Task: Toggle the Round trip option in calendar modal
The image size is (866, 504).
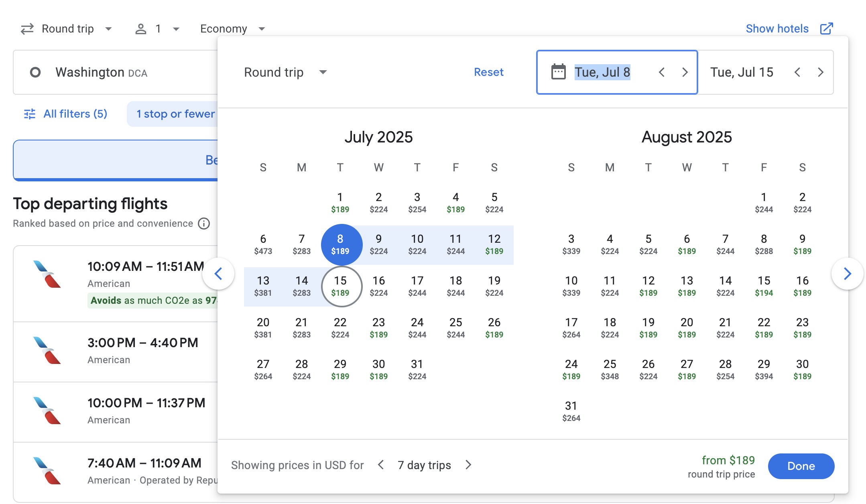Action: [285, 72]
